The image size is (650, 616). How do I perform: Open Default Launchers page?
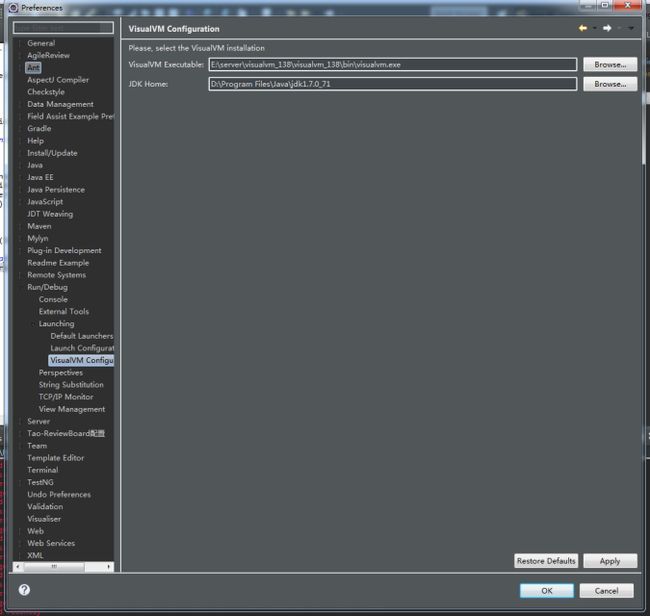(x=82, y=336)
